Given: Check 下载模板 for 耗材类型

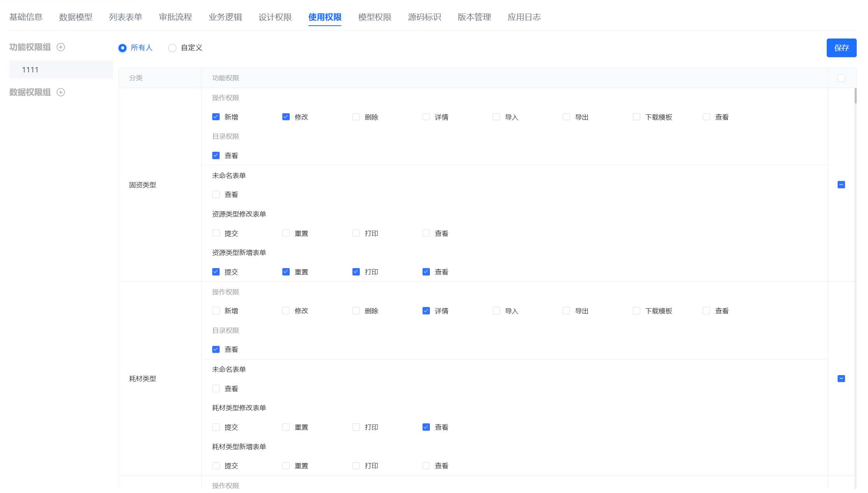Looking at the screenshot, I should point(636,311).
